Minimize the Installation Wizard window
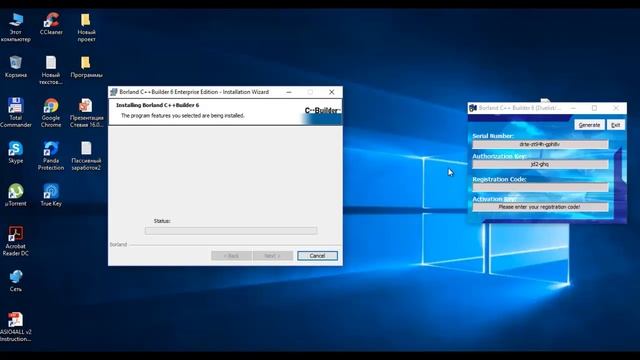Viewport: 640px width, 360px height. [x=289, y=92]
